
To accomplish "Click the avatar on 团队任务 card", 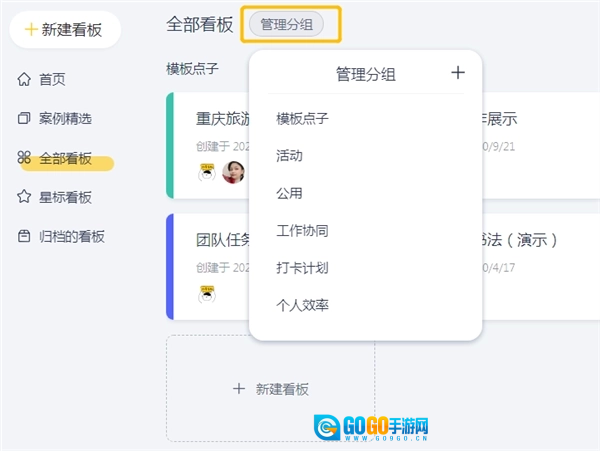I will [x=207, y=293].
